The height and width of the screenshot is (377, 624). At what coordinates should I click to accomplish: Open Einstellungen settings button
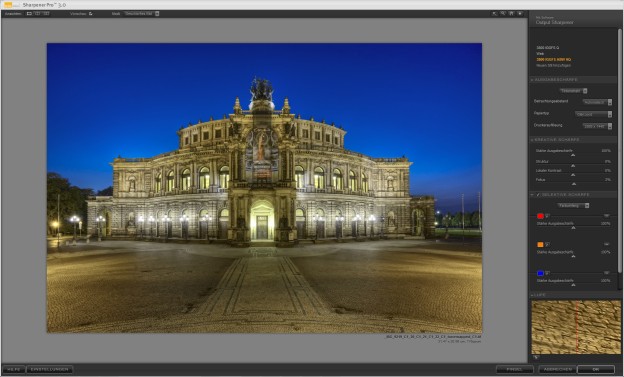(50, 369)
